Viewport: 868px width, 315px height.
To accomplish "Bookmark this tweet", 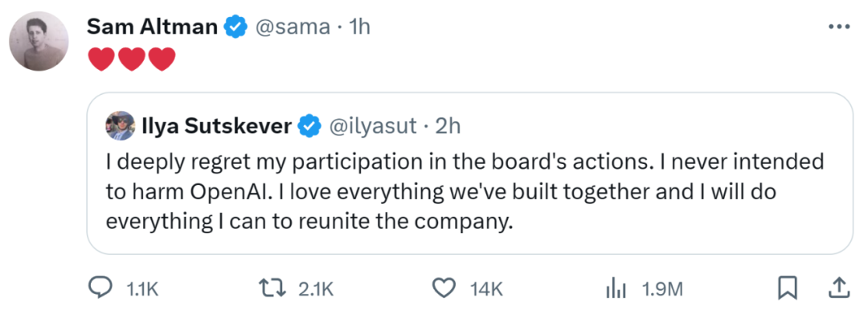I will tap(787, 288).
